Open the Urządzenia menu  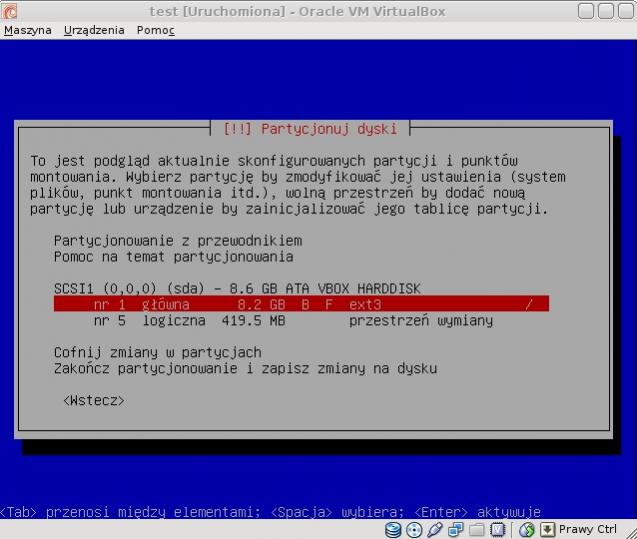coord(94,30)
